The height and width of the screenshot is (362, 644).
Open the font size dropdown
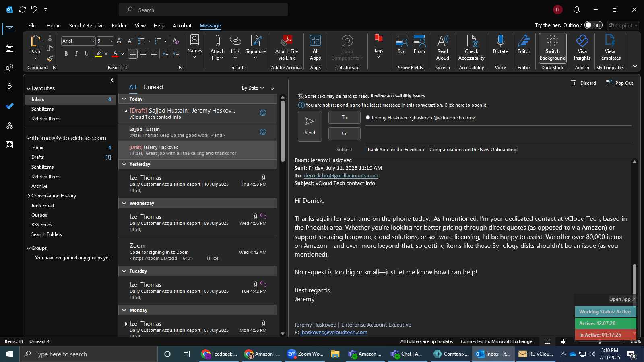click(x=111, y=41)
